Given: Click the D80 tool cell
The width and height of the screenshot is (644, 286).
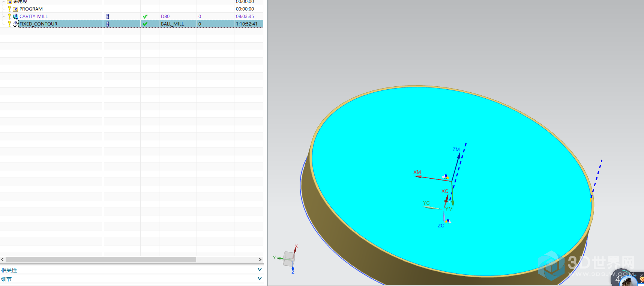Looking at the screenshot, I should pos(165,17).
